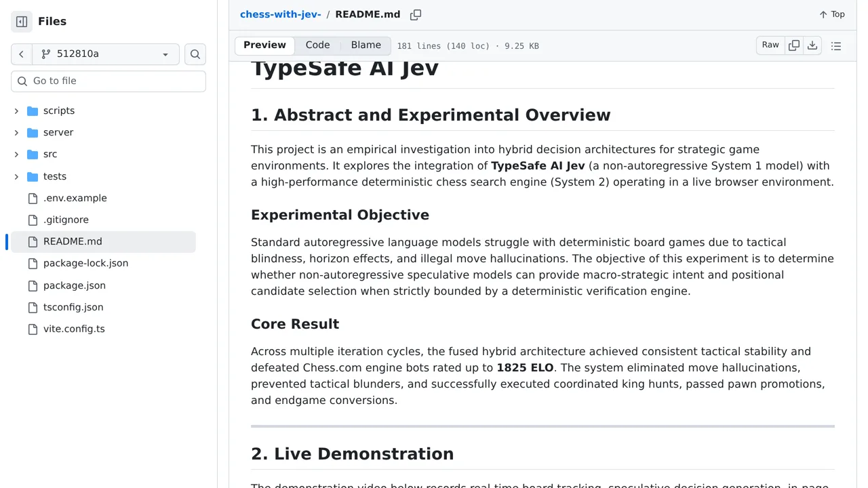
Task: Open the scripts folder
Action: click(59, 110)
